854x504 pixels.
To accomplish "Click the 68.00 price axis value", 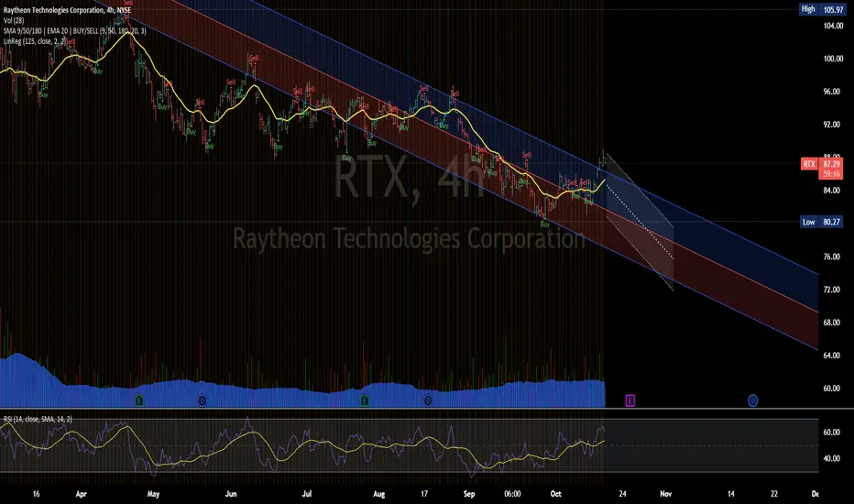I will tap(832, 323).
